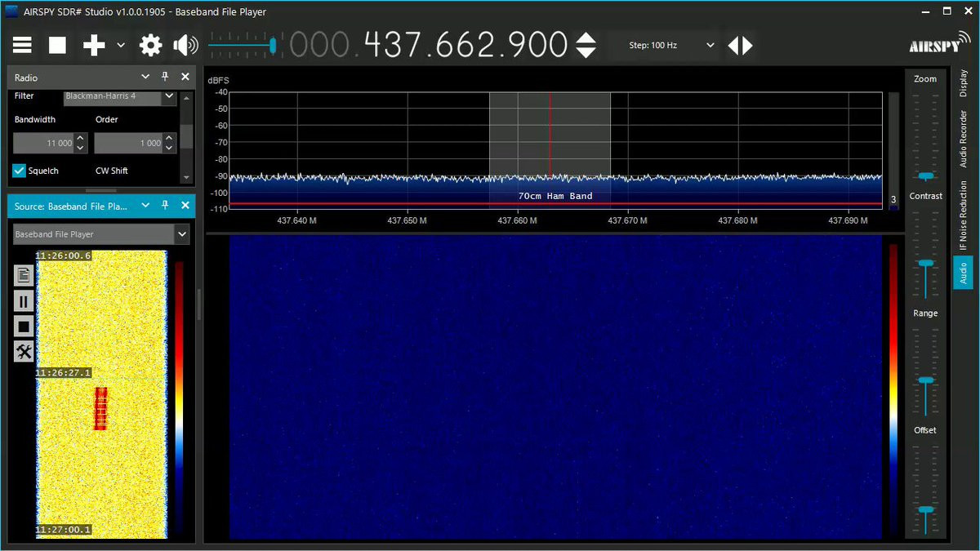Image resolution: width=980 pixels, height=551 pixels.
Task: Pin the Source panel
Action: pos(165,206)
